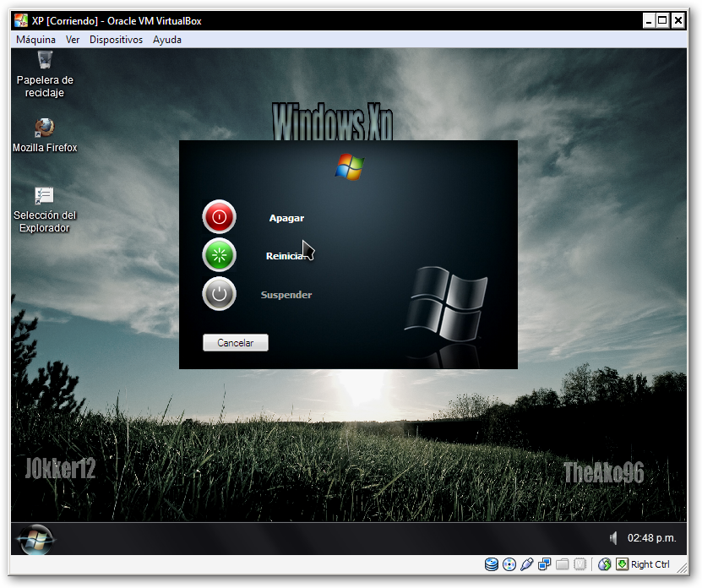Click the VirtualBox XP title bar icon
Viewport: 702px width, 588px height.
coord(20,20)
